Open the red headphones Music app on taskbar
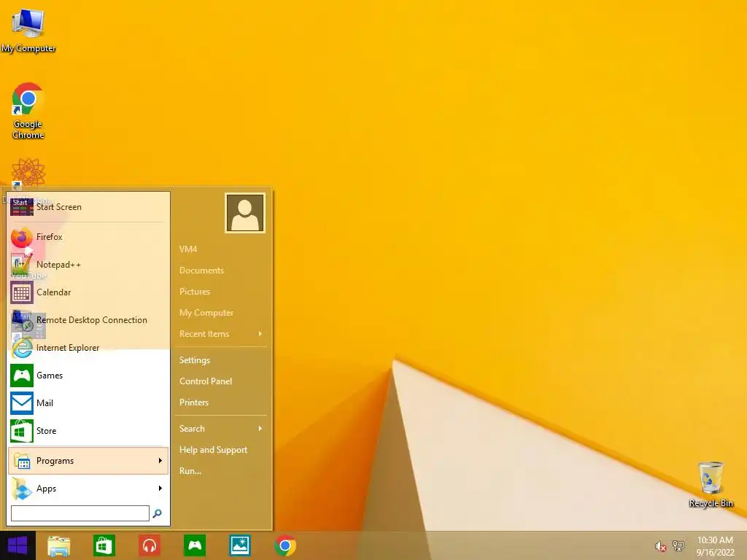Image resolution: width=747 pixels, height=560 pixels. tap(150, 545)
